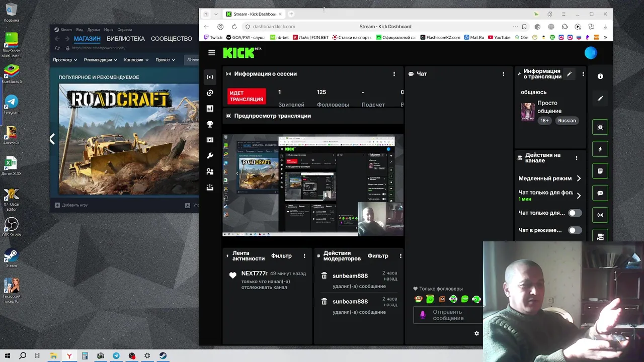Click the RoadCraft featured banner in Steam

(x=129, y=139)
